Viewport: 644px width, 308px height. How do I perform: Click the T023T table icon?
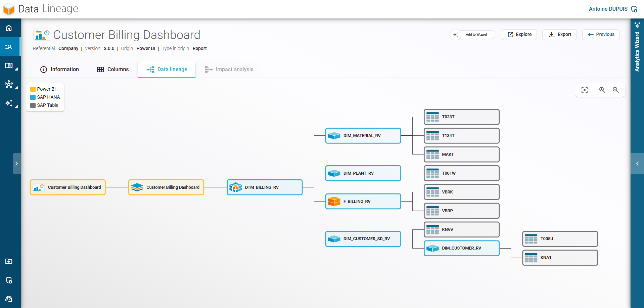click(432, 117)
